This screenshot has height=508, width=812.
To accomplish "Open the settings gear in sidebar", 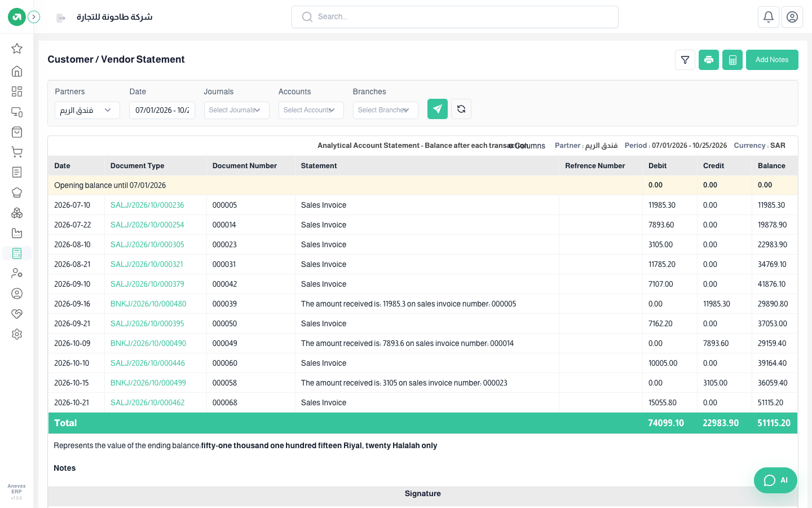I will point(17,334).
